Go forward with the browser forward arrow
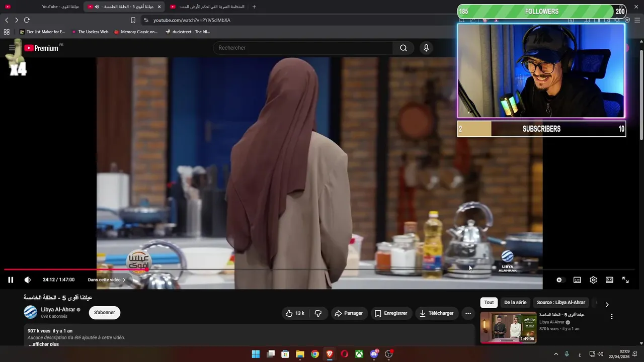 click(17, 20)
